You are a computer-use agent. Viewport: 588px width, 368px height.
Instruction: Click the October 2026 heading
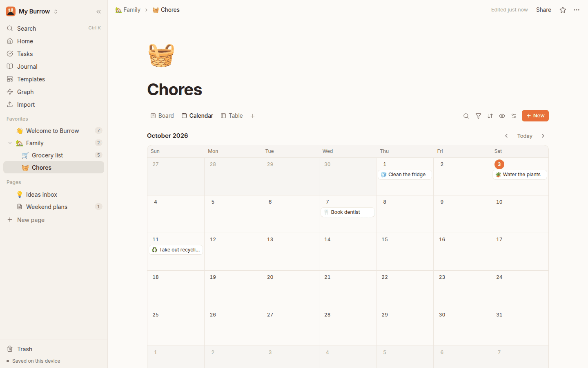click(167, 136)
